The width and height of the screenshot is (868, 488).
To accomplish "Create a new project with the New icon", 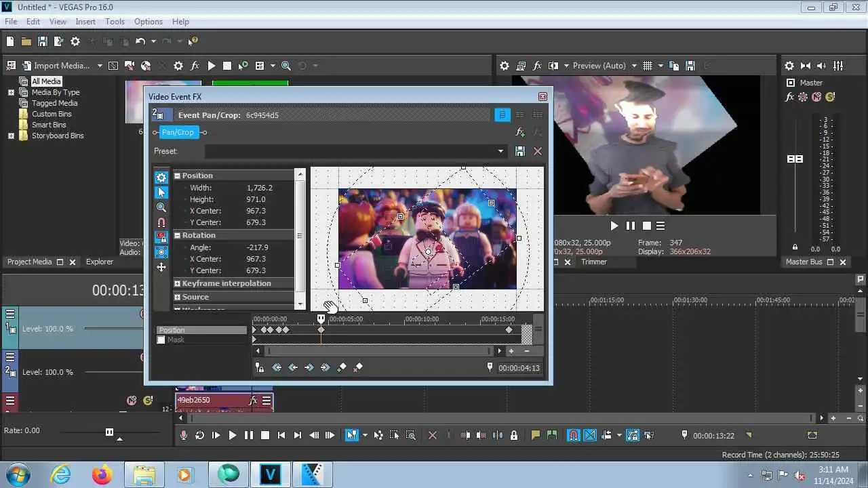I will 9,41.
